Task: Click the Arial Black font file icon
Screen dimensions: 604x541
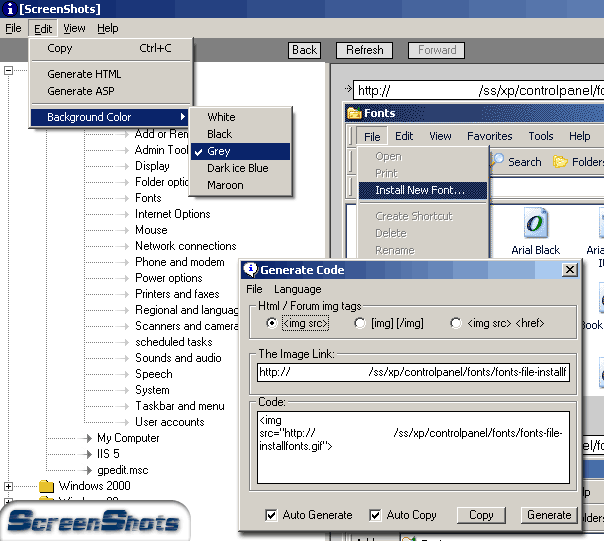Action: tap(535, 222)
